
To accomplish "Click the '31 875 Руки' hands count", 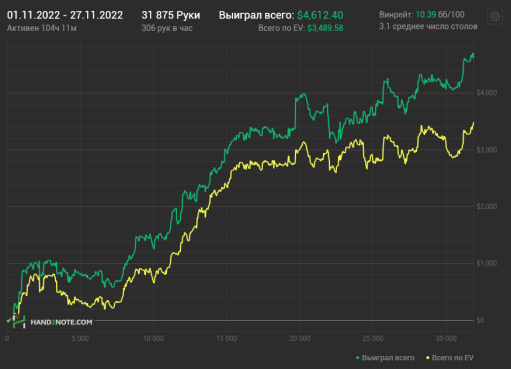I will [171, 15].
